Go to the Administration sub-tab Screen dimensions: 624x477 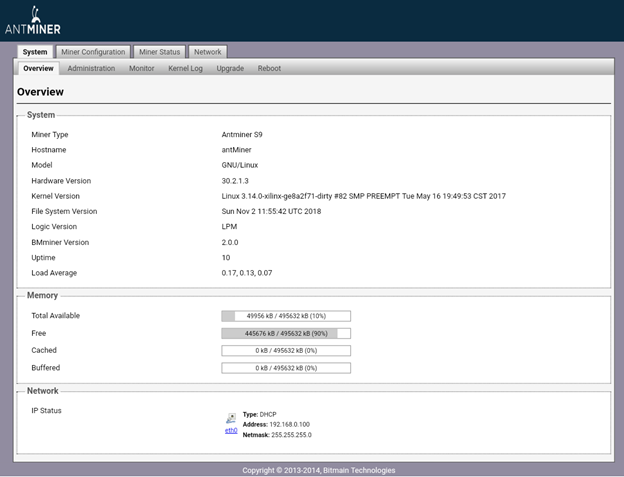click(x=91, y=68)
